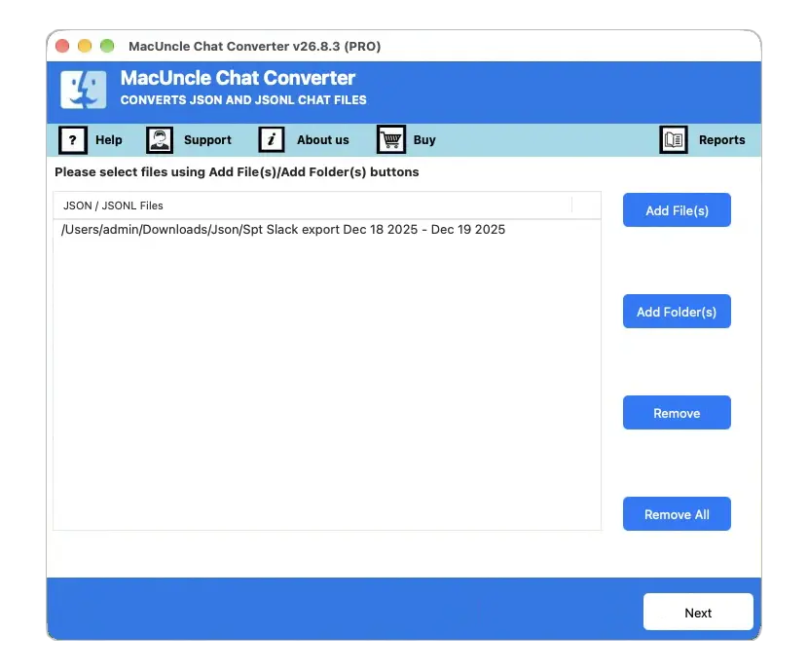Image resolution: width=808 pixels, height=672 pixels.
Task: Close the window with red button
Action: (62, 46)
